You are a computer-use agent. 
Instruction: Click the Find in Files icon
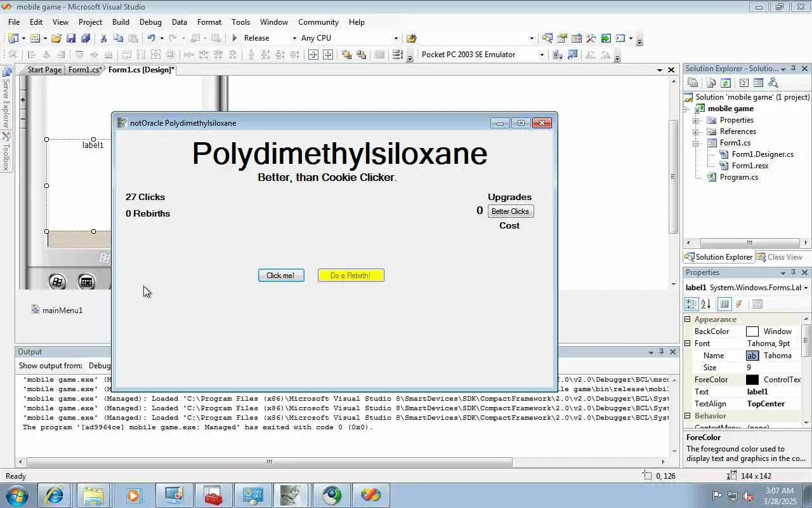point(411,38)
